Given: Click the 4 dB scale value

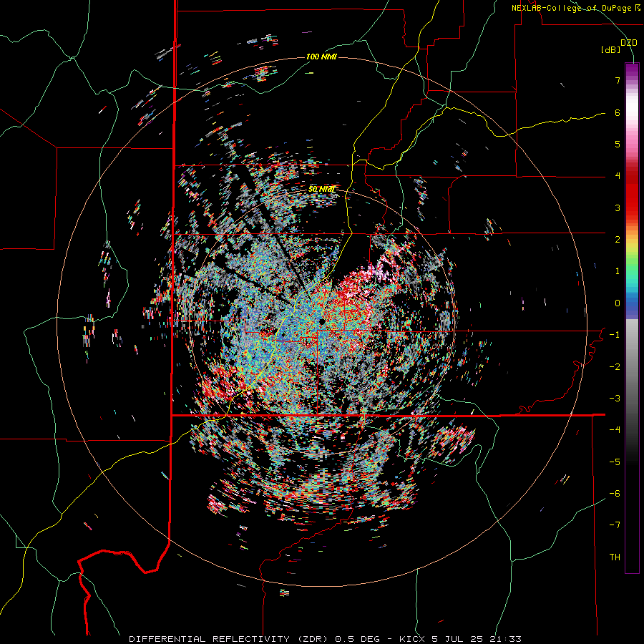Looking at the screenshot, I should (618, 176).
